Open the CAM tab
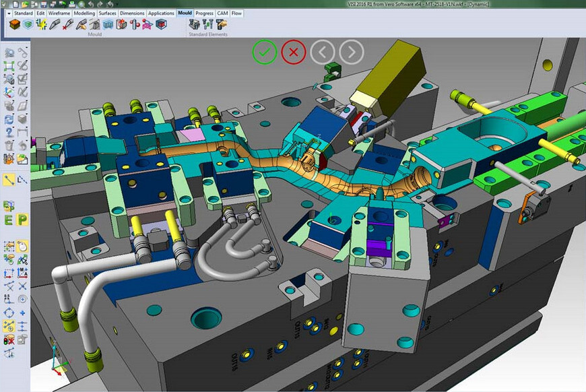 pyautogui.click(x=222, y=13)
